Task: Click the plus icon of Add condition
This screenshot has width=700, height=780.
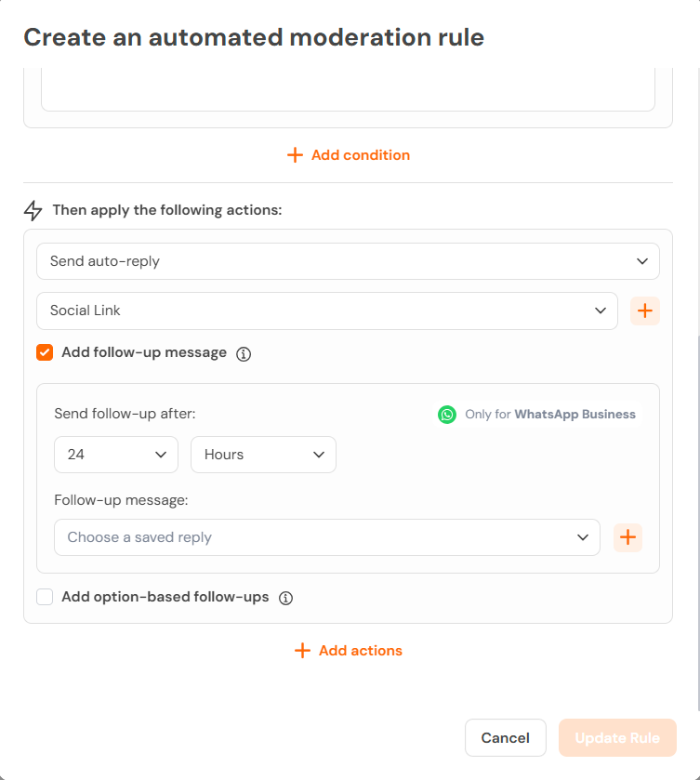Action: [295, 154]
